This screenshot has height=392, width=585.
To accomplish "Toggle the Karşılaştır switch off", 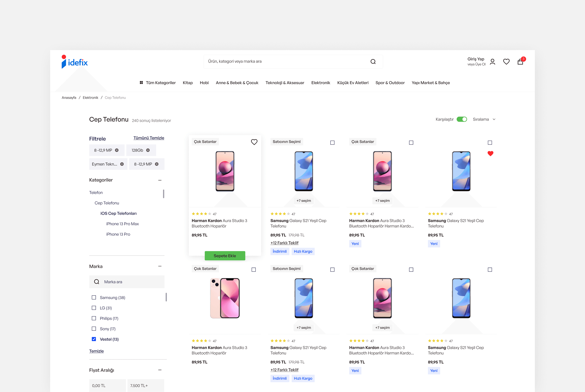I will [462, 119].
